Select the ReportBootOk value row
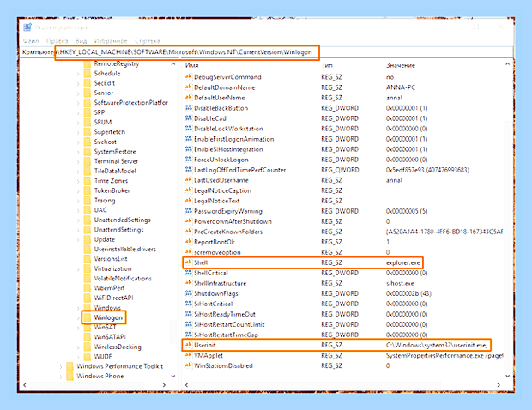Screen dimensions: 532x410 [343, 242]
